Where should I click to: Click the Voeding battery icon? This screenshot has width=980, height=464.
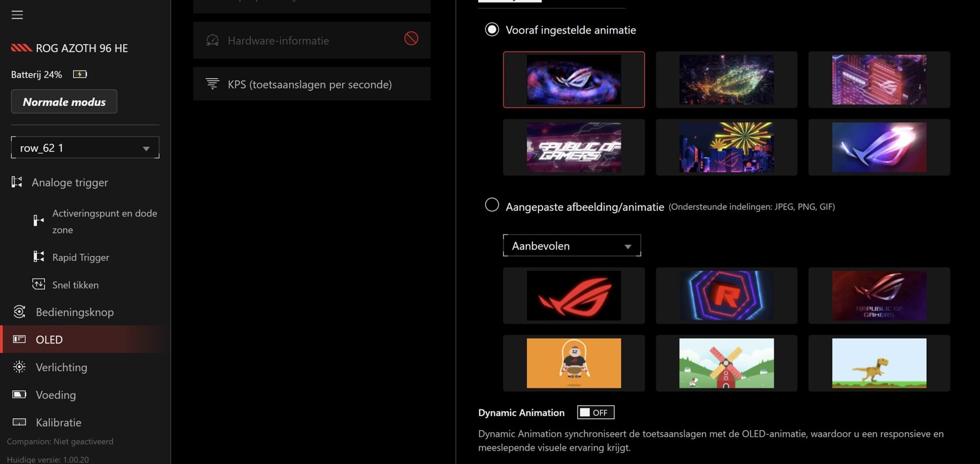[19, 394]
